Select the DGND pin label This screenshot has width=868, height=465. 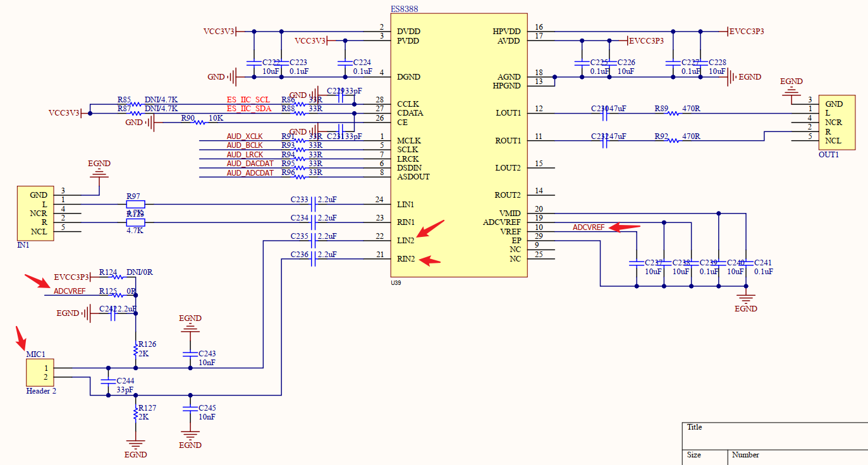tap(409, 77)
